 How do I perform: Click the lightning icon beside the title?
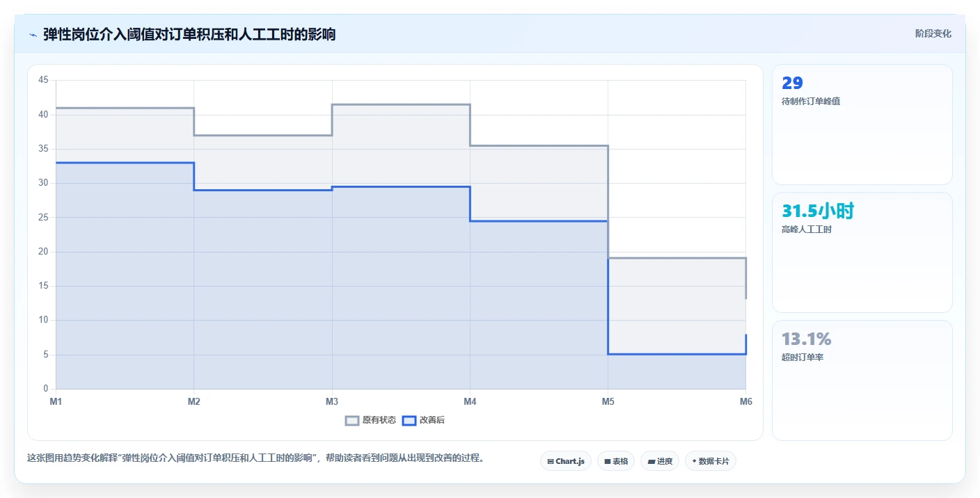point(33,35)
